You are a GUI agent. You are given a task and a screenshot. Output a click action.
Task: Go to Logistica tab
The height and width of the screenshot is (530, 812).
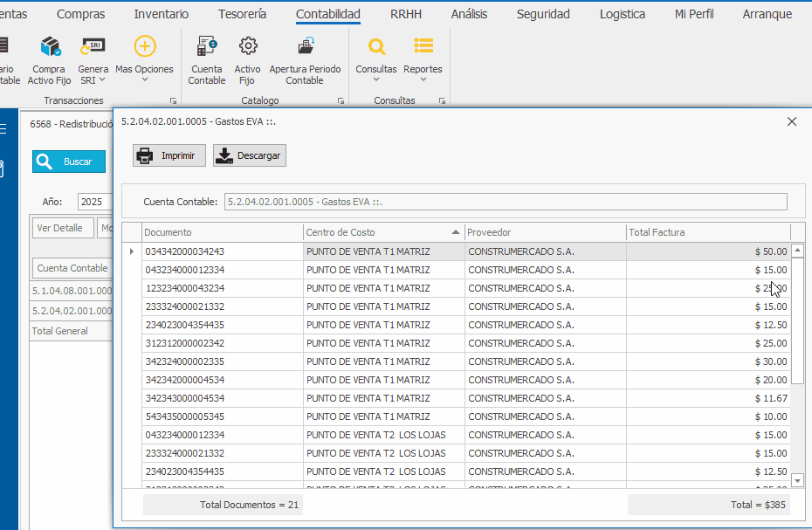pos(623,14)
